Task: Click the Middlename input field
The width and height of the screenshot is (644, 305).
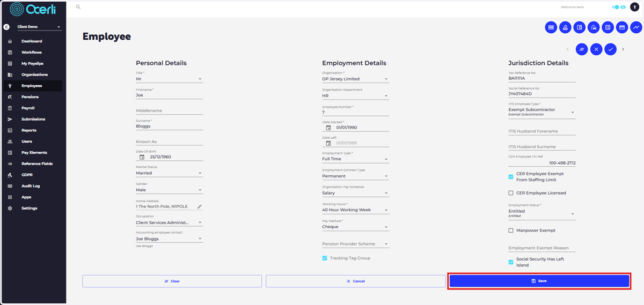Action: 169,110
